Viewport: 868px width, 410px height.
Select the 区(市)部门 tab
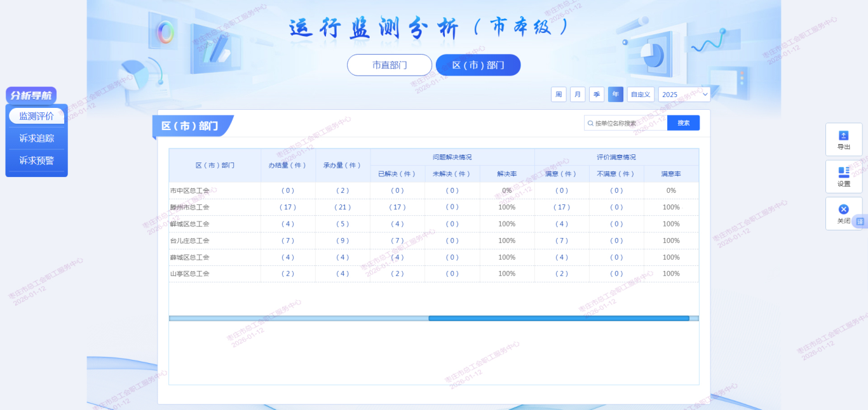click(x=478, y=65)
